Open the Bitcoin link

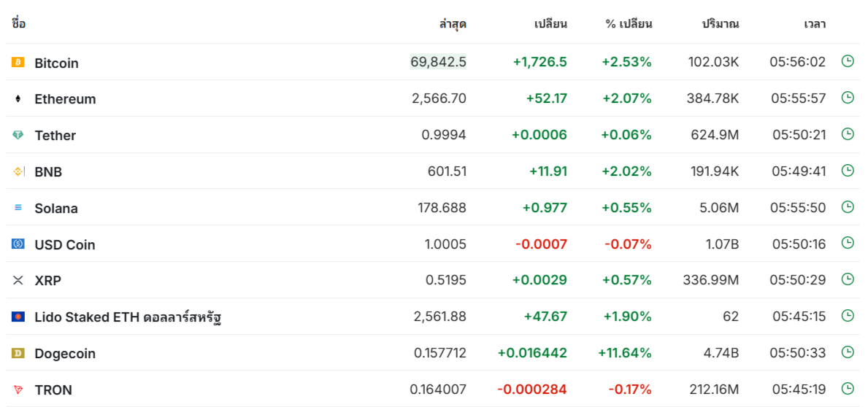(56, 63)
